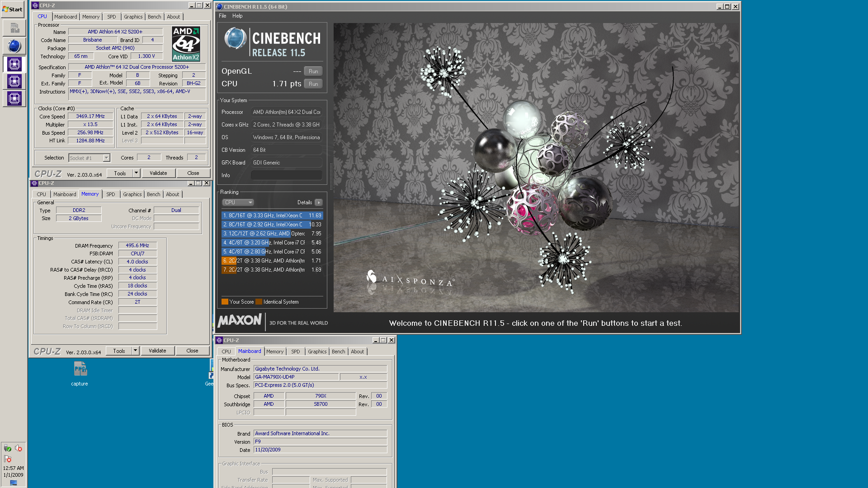Open the Cinebench Help menu
Image resolution: width=868 pixels, height=488 pixels.
click(237, 16)
